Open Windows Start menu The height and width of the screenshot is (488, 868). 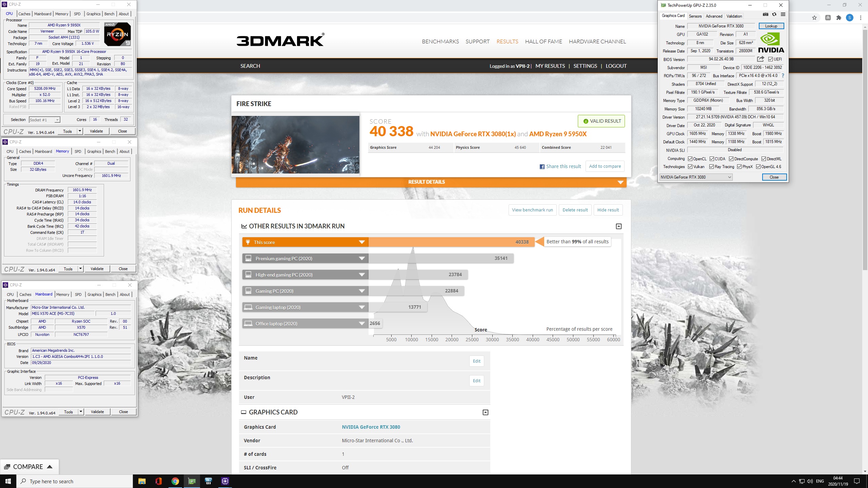click(x=8, y=481)
